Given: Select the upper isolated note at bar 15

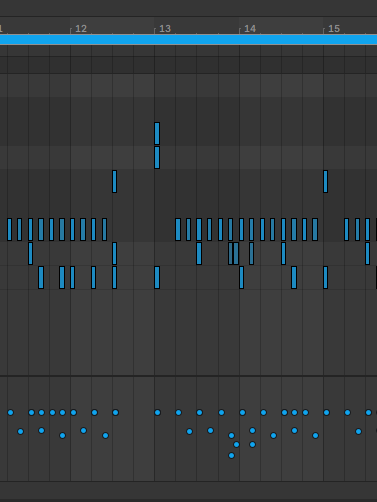Looking at the screenshot, I should tap(326, 181).
